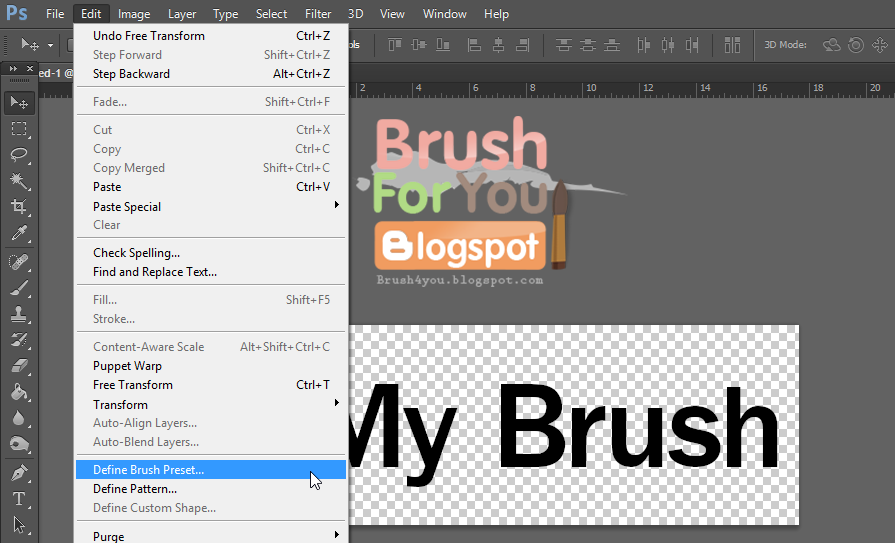
Task: Select the Move tool in the toolbox
Action: (x=19, y=103)
